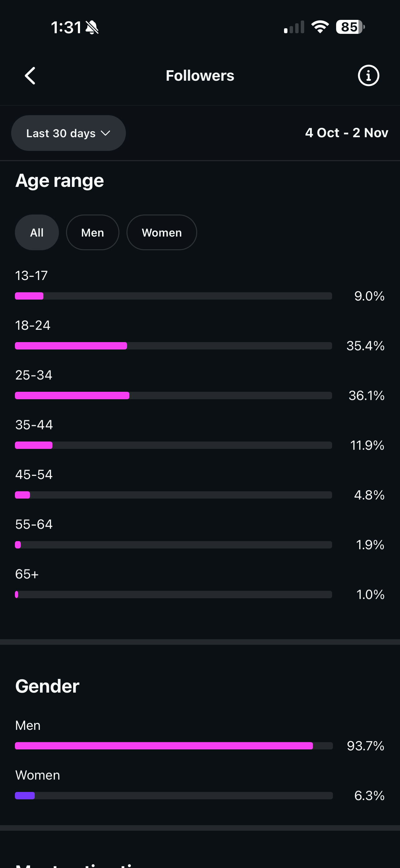The height and width of the screenshot is (868, 400).
Task: Tap the 35-44 age range bar
Action: pyautogui.click(x=173, y=445)
